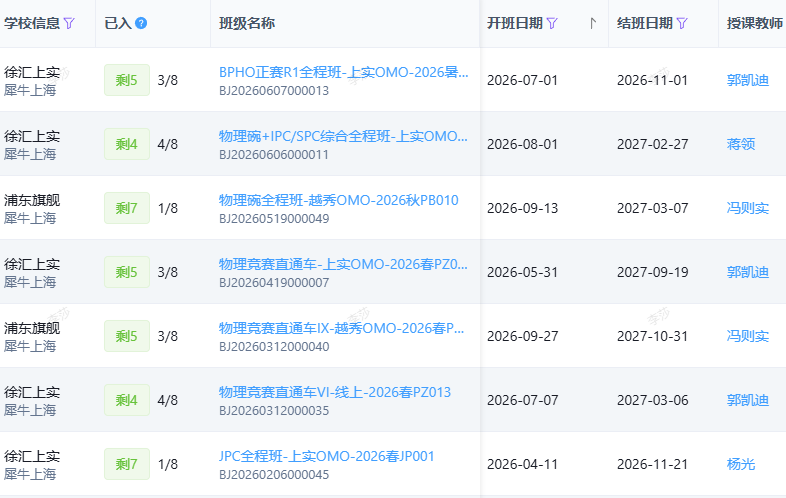Select class code BJ20260312000035
This screenshot has width=786, height=498.
274,411
